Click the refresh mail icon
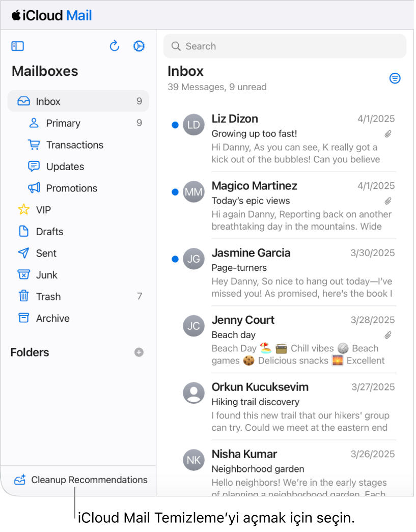This screenshot has width=416, height=532. click(115, 46)
